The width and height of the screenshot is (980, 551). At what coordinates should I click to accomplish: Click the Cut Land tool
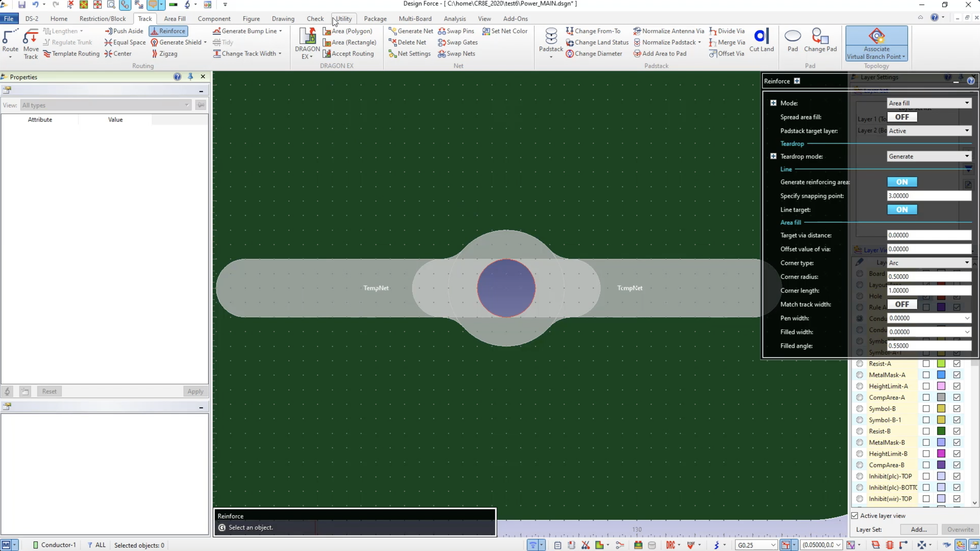[x=761, y=40]
